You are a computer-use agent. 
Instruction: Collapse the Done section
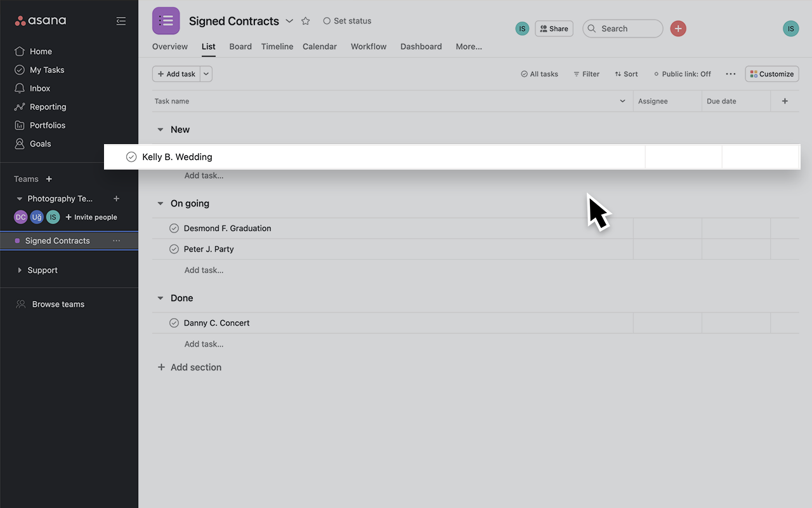160,298
